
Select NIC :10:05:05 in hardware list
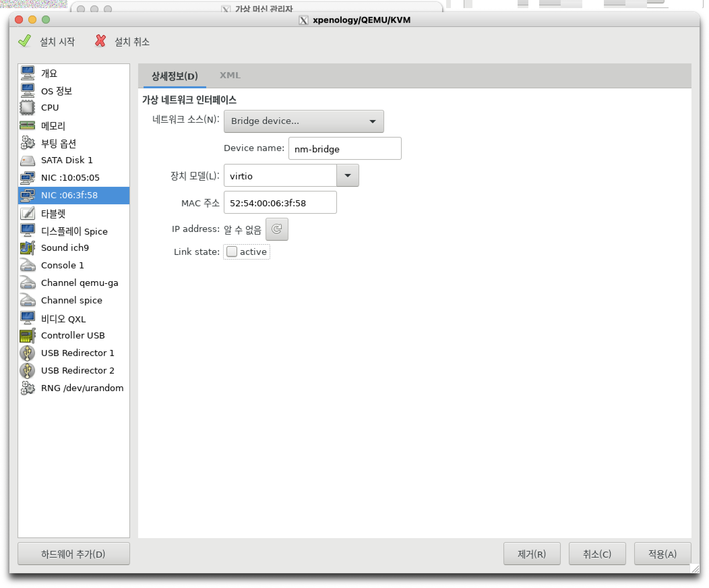click(x=70, y=178)
